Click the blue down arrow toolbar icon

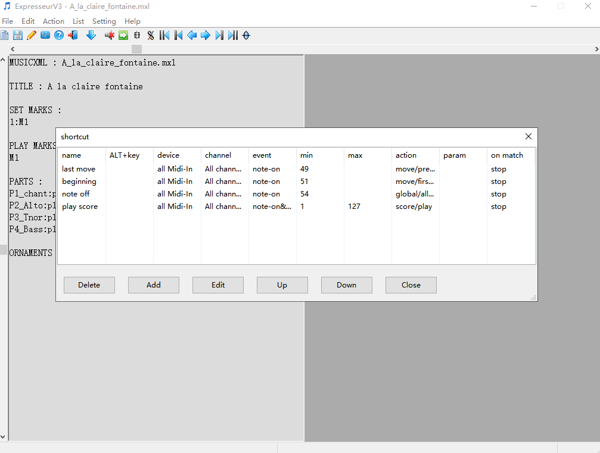[x=91, y=35]
